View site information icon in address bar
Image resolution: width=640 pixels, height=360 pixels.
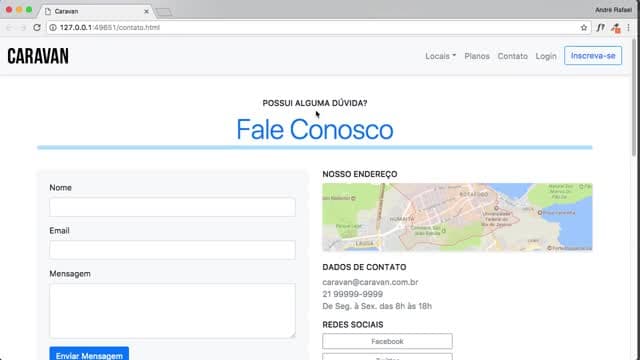(x=53, y=27)
